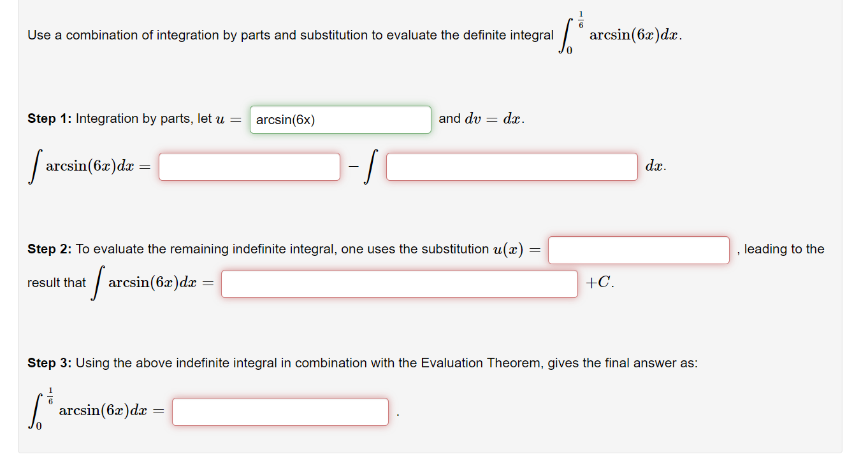Select the first empty box in Step 1 equation
Image resolution: width=868 pixels, height=459 pixels.
[x=249, y=167]
